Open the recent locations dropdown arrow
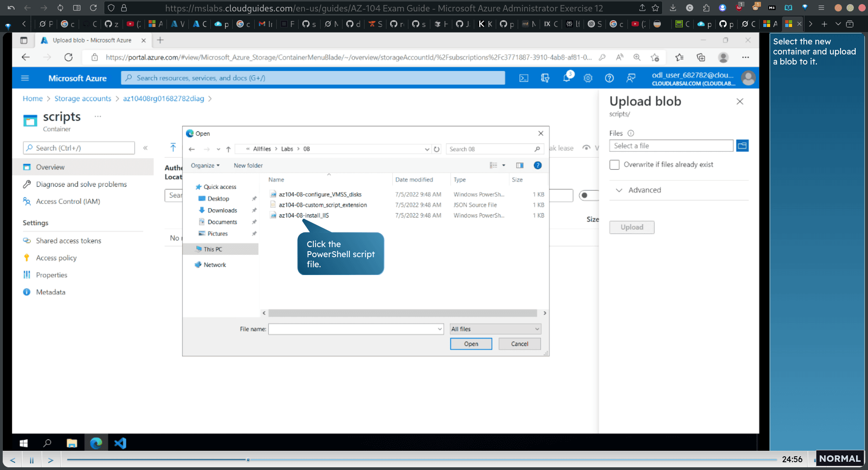This screenshot has height=470, width=868. pos(218,149)
